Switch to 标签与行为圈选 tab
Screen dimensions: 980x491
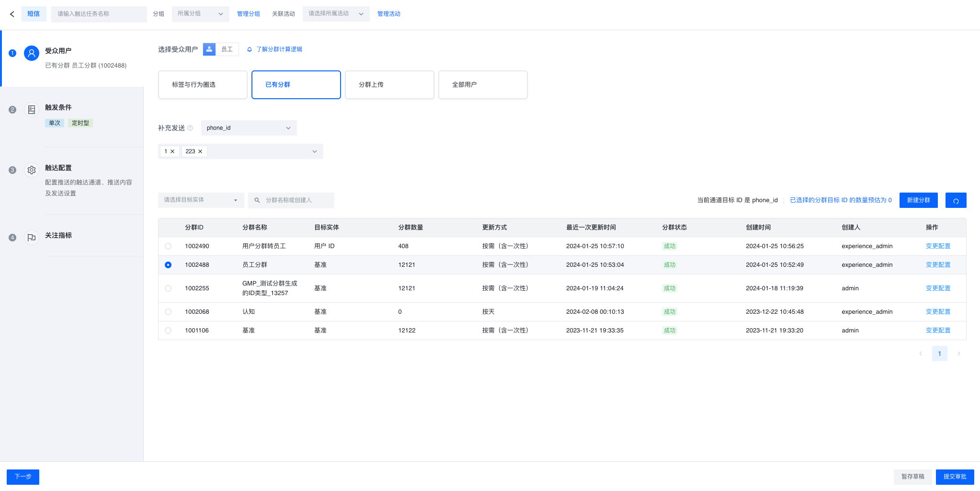[x=203, y=85]
